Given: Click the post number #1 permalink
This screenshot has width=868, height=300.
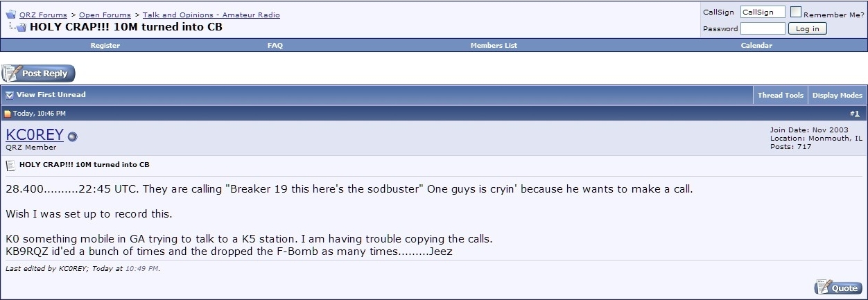Looking at the screenshot, I should [x=856, y=114].
